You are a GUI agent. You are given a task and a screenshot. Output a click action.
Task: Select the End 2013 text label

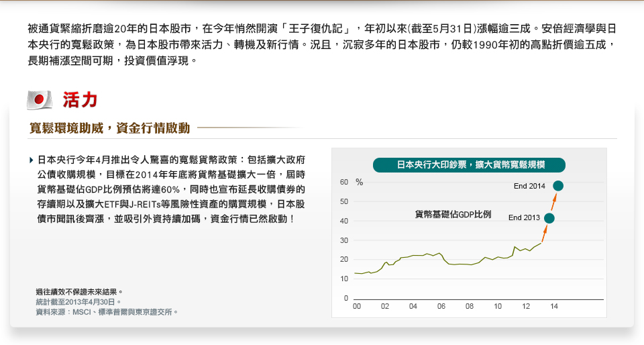click(x=524, y=217)
